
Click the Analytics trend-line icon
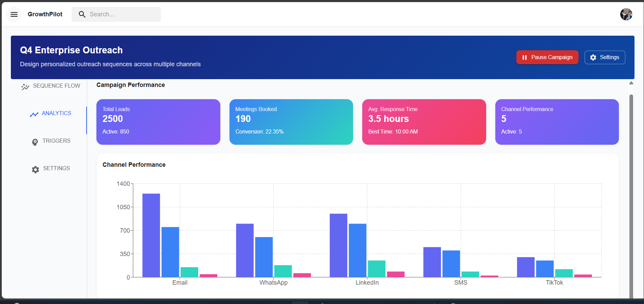click(34, 114)
